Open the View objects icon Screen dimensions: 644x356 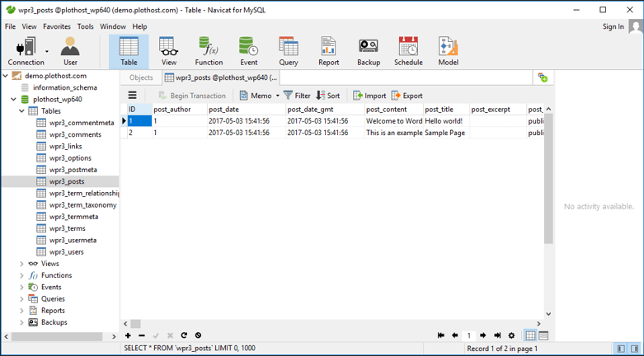[x=169, y=52]
